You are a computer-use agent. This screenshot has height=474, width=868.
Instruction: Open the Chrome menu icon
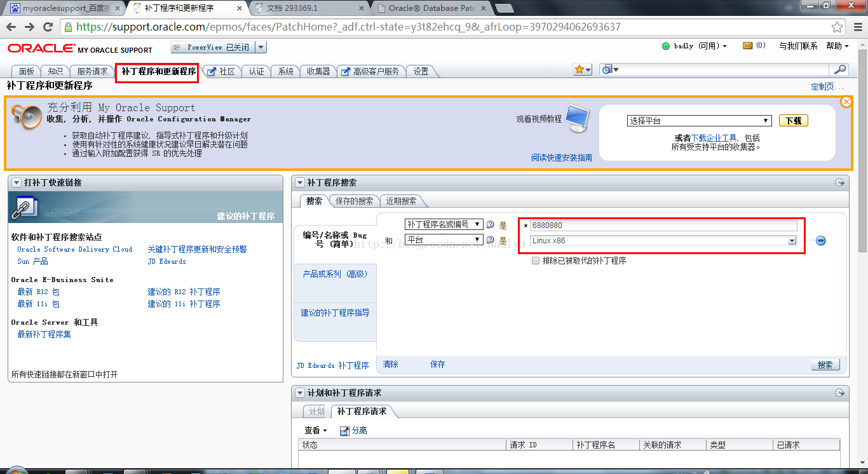tap(857, 27)
